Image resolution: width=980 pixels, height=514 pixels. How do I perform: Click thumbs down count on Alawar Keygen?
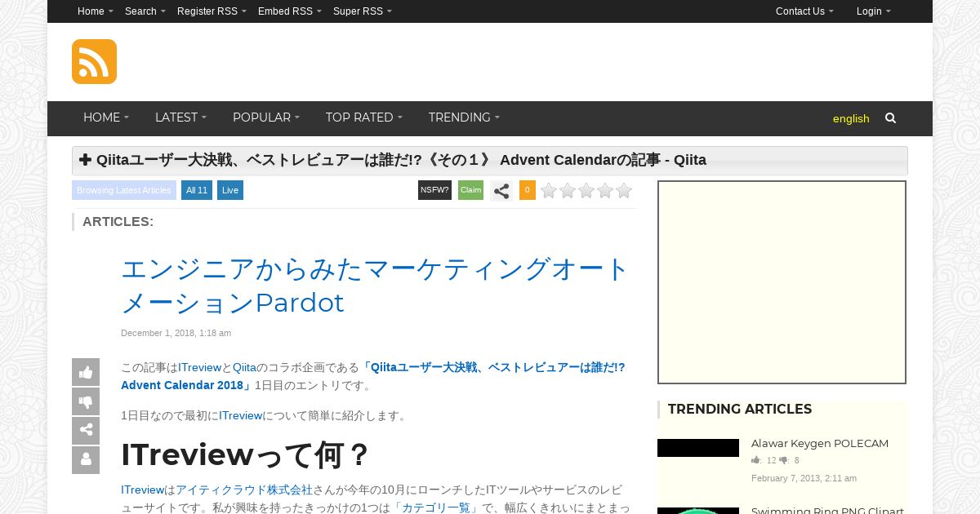click(789, 460)
